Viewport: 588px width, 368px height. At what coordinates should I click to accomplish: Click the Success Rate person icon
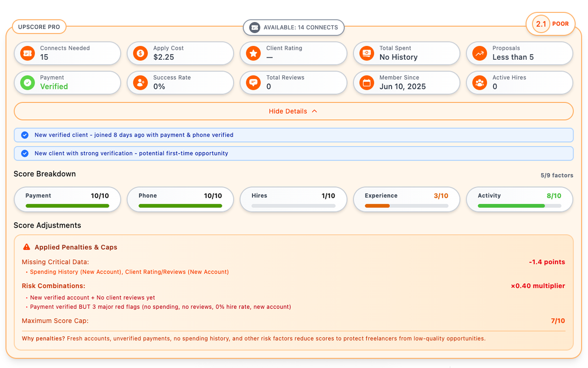click(140, 83)
